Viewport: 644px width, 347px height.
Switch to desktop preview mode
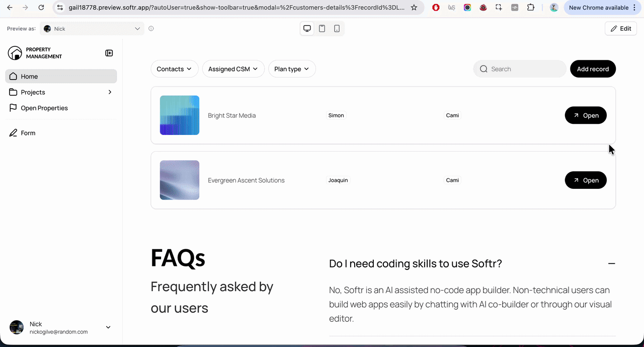pos(307,29)
